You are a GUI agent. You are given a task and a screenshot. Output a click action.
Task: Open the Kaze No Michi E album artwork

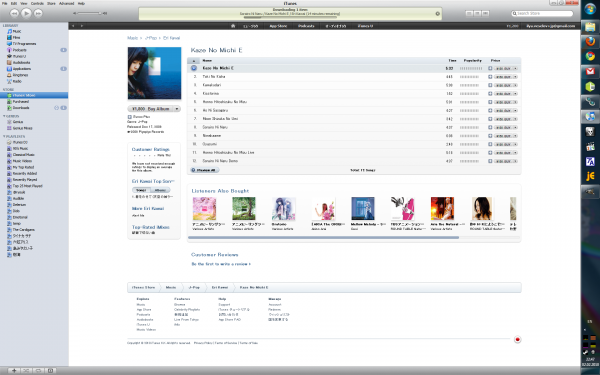click(x=154, y=73)
